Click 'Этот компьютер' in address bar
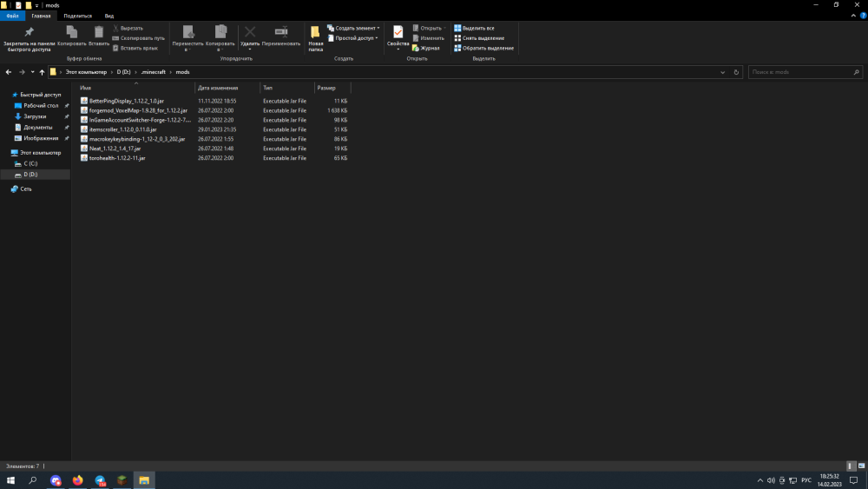The width and height of the screenshot is (868, 489). pos(86,72)
